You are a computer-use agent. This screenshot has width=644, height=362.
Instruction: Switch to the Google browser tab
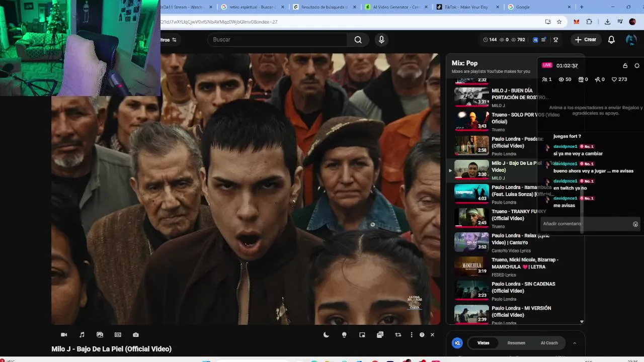pos(540,7)
